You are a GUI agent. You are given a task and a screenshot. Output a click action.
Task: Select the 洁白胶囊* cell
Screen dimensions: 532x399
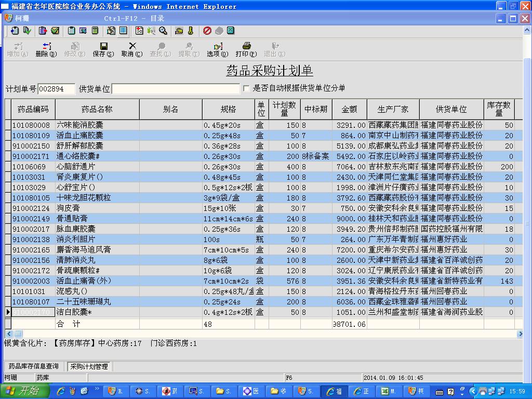[97, 312]
